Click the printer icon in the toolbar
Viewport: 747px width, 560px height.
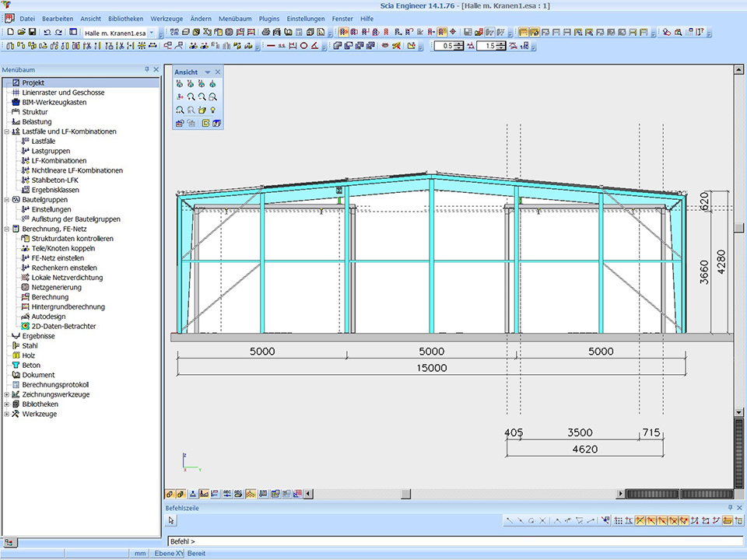(x=265, y=32)
